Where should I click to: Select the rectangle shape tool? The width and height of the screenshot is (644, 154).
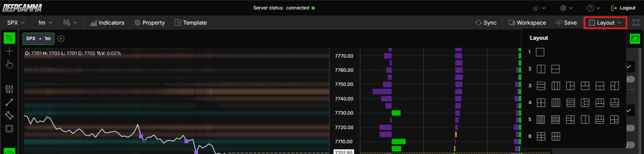point(9,129)
